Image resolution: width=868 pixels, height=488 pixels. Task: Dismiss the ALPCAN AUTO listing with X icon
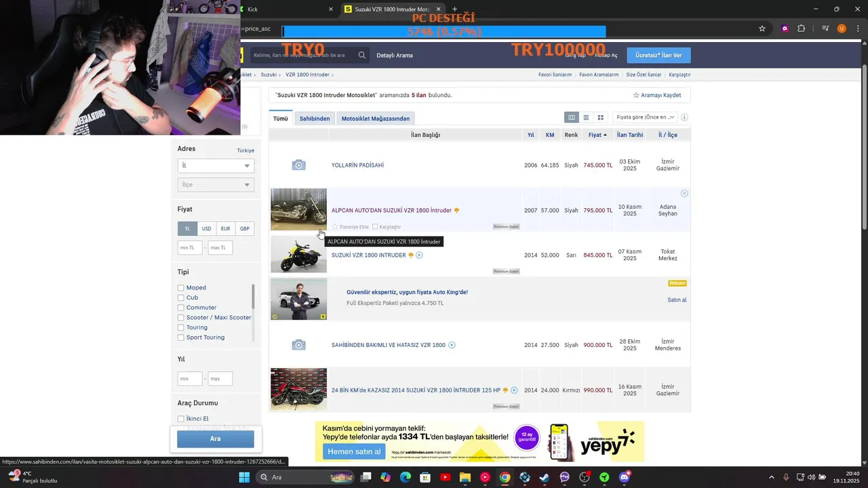[684, 193]
